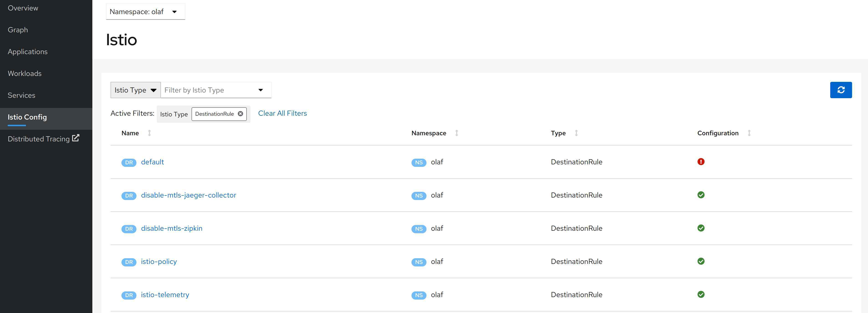Sort by Type column arrows
The height and width of the screenshot is (313, 868).
[x=576, y=133]
